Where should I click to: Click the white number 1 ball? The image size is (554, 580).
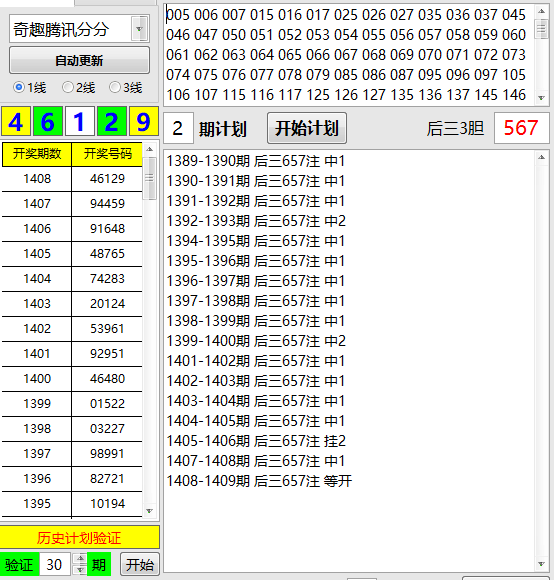coord(80,122)
